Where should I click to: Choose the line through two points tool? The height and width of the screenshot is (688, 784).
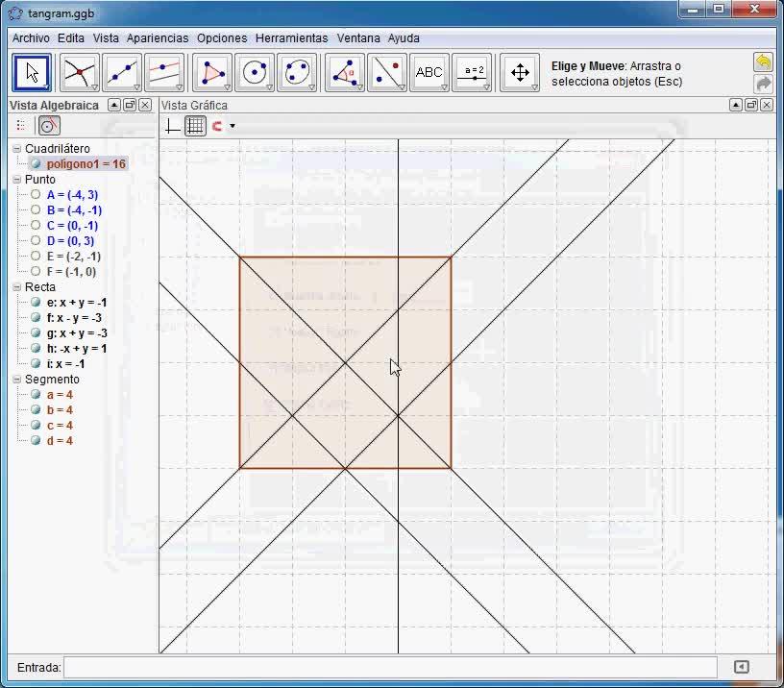122,72
